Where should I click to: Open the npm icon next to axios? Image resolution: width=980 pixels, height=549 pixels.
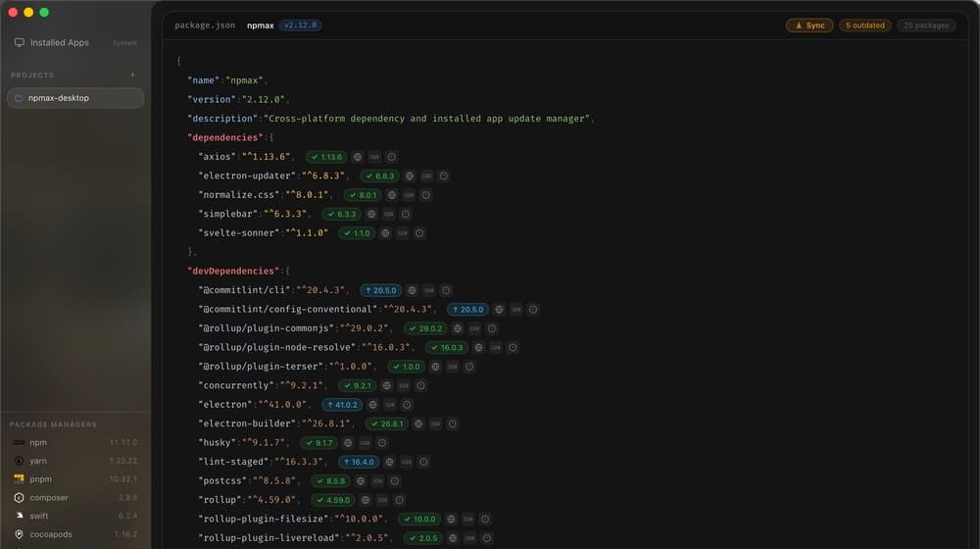pyautogui.click(x=374, y=157)
